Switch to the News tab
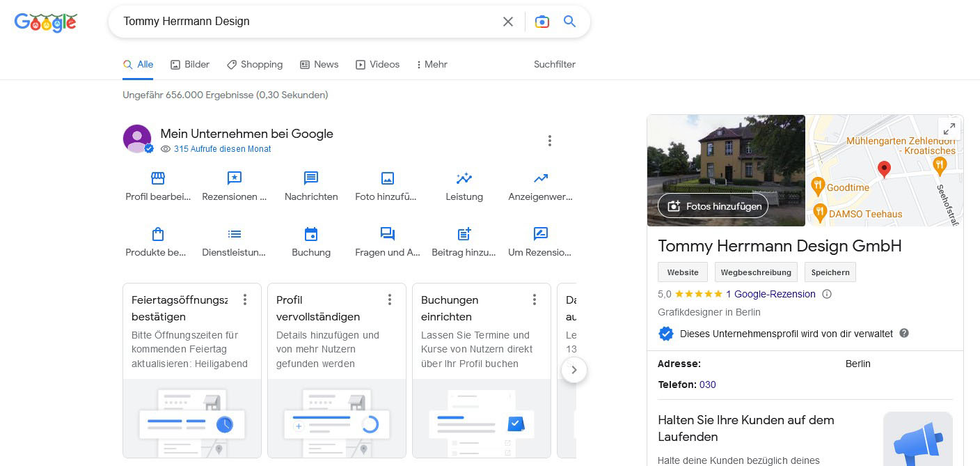Viewport: 980px width, 466px height. (x=319, y=64)
